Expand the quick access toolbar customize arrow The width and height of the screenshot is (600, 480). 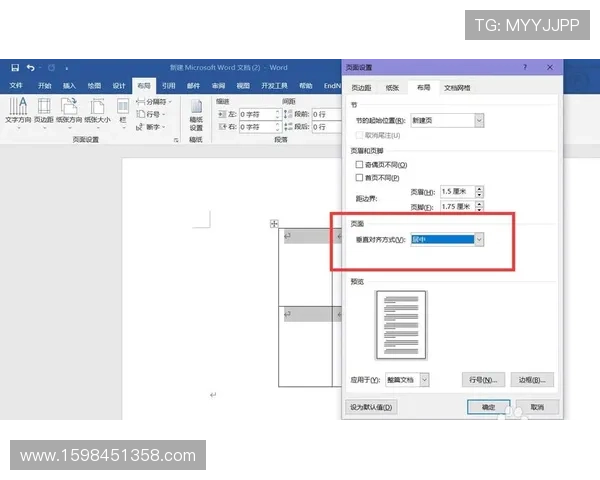point(67,68)
